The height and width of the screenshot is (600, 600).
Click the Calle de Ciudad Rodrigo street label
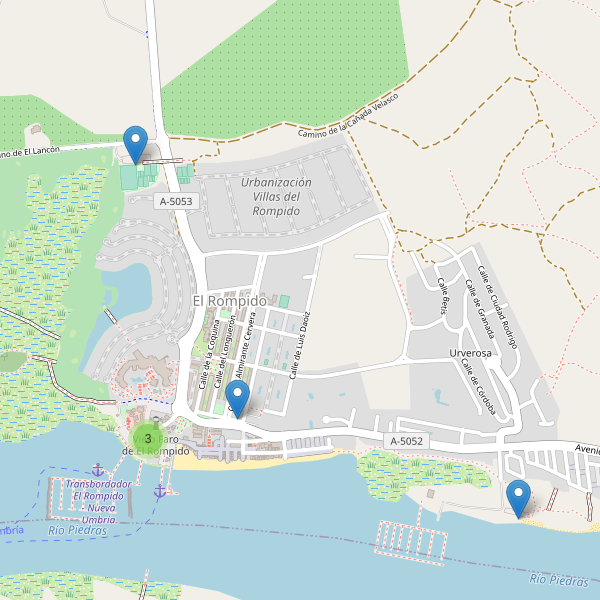coord(497,307)
